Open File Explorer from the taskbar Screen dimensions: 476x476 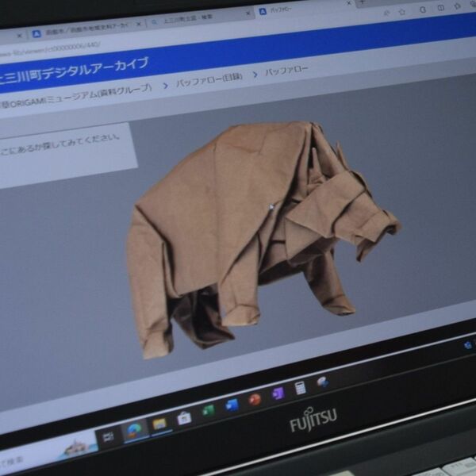click(159, 424)
